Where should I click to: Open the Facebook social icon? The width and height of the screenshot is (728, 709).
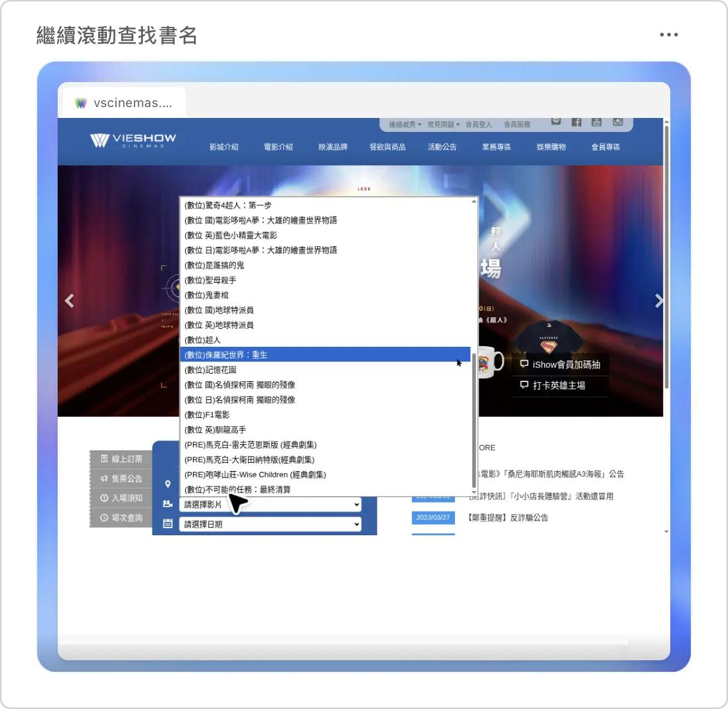click(x=576, y=122)
